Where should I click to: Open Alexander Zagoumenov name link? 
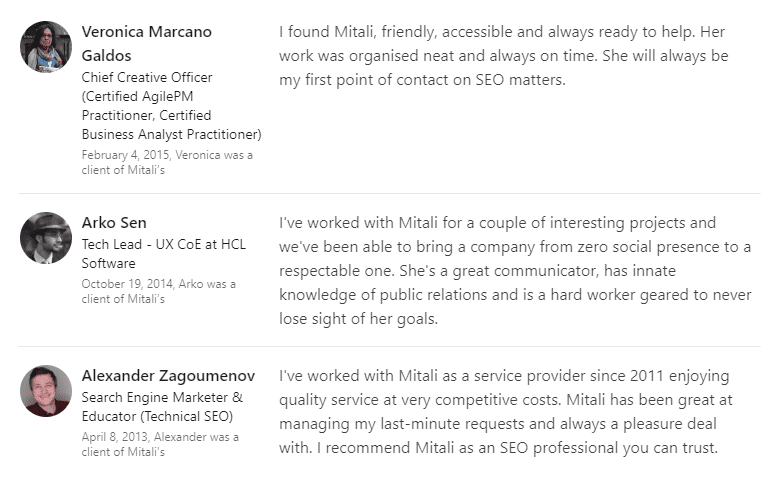168,376
